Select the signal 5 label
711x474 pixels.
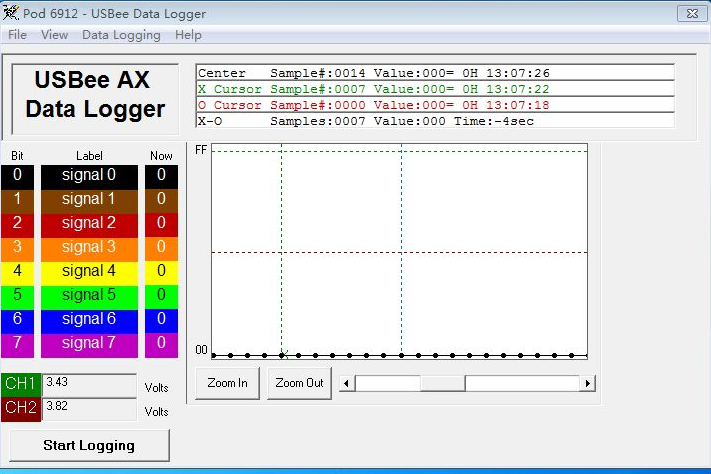point(89,297)
